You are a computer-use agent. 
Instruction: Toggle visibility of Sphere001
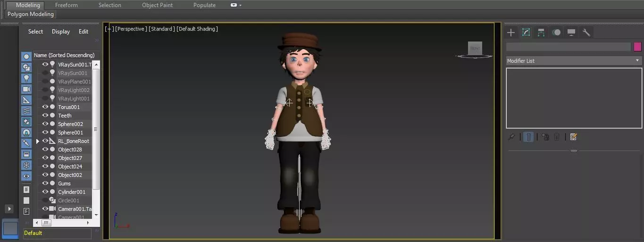coord(45,133)
